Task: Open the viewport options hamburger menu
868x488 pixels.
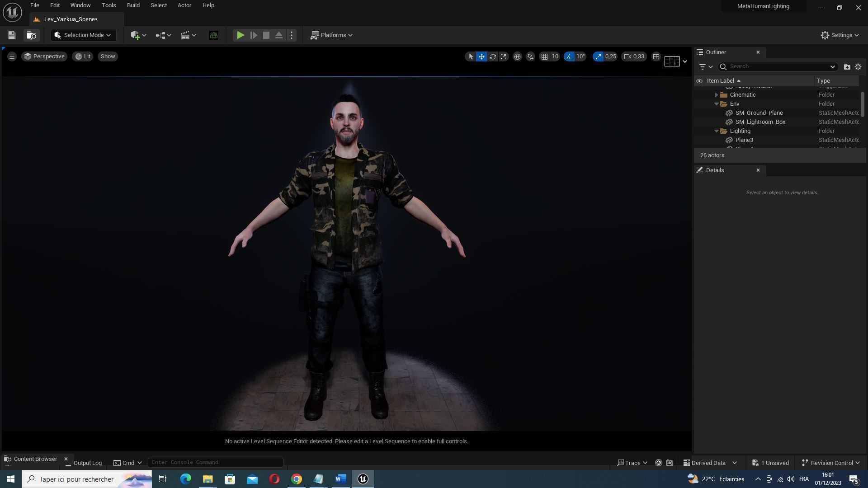Action: click(x=12, y=56)
